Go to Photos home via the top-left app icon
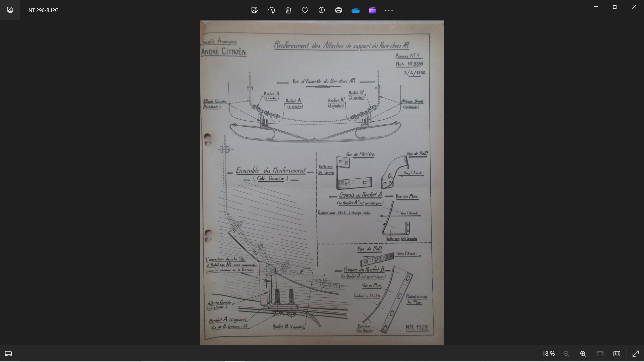644x362 pixels. [x=10, y=10]
